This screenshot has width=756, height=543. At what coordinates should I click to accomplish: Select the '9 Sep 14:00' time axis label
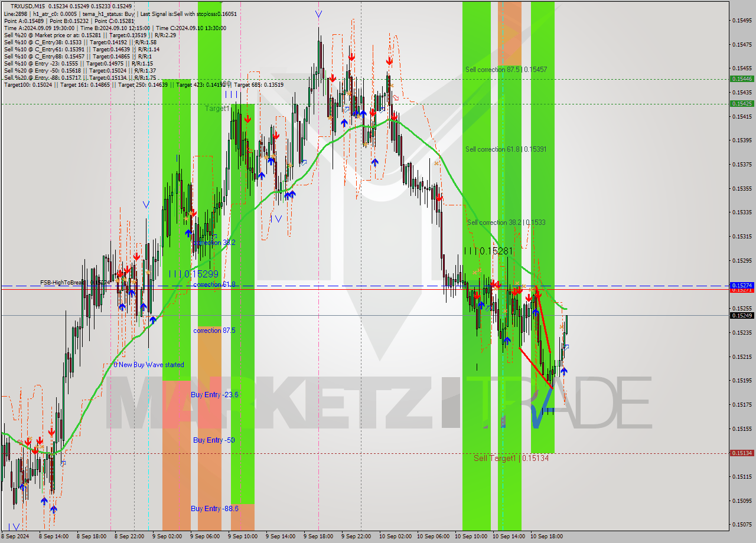[280, 537]
